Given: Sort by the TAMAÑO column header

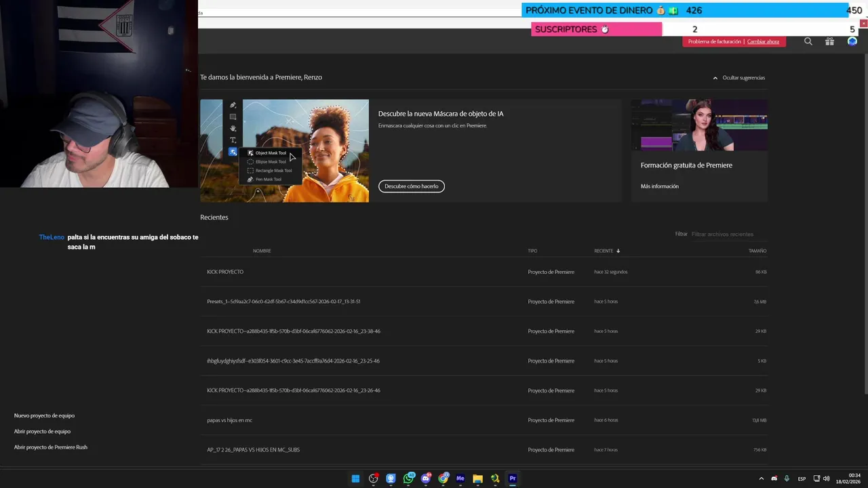Looking at the screenshot, I should pyautogui.click(x=757, y=251).
